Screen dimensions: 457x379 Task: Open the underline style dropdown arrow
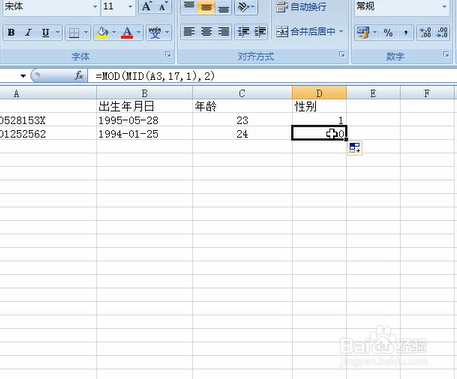point(58,32)
